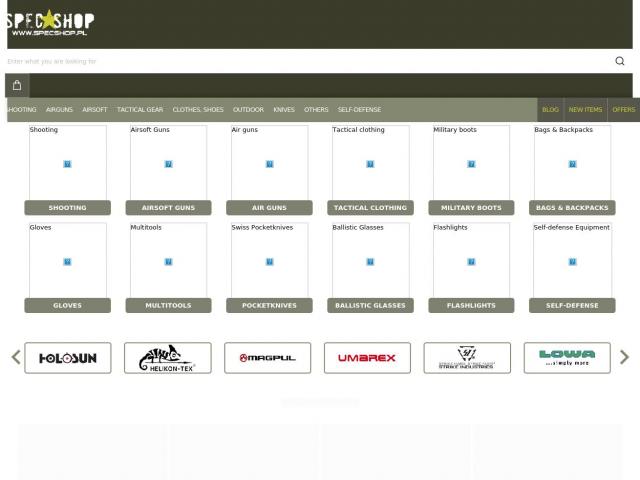This screenshot has width=640, height=480.
Task: Click the SpecShop logo
Action: click(50, 23)
